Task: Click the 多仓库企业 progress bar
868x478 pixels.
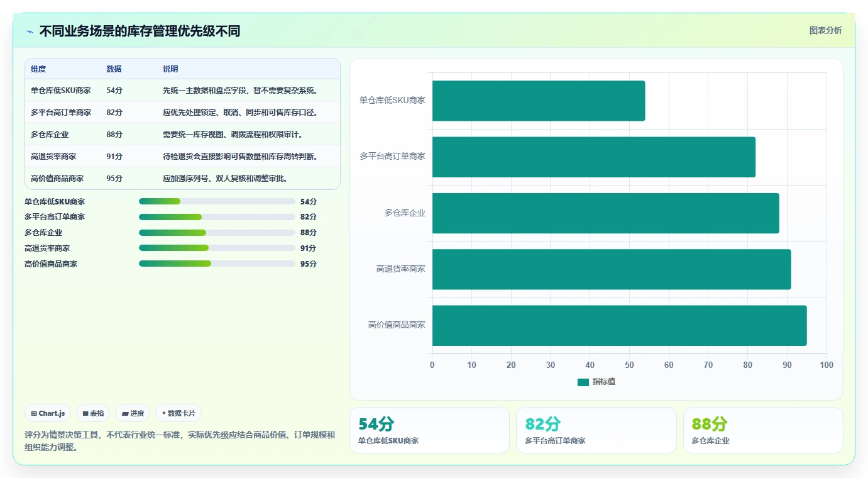Action: point(217,233)
